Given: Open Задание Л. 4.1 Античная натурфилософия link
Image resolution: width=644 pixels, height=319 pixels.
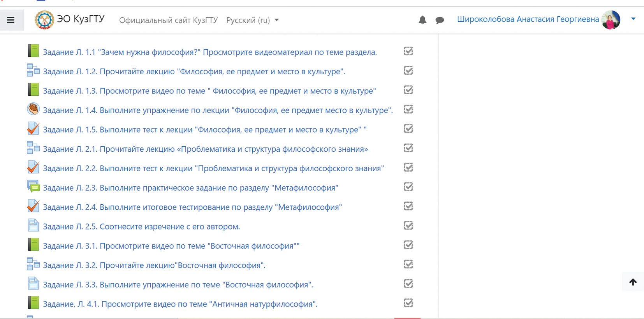Looking at the screenshot, I should tap(180, 304).
